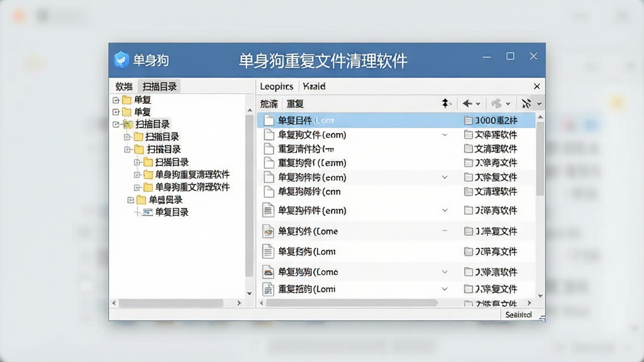Image resolution: width=644 pixels, height=362 pixels.
Task: Click the red image file icon of 单复狗狗(Lome row
Action: pyautogui.click(x=268, y=271)
